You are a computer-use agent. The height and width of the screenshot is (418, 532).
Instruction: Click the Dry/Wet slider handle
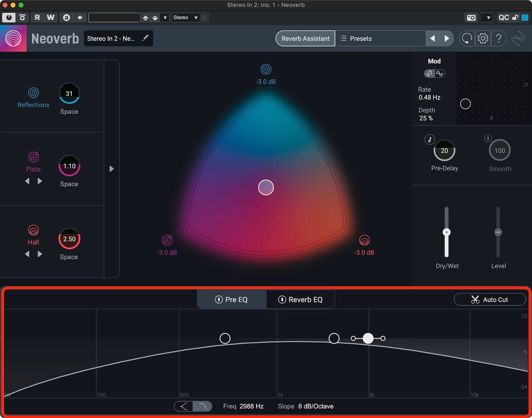point(447,232)
